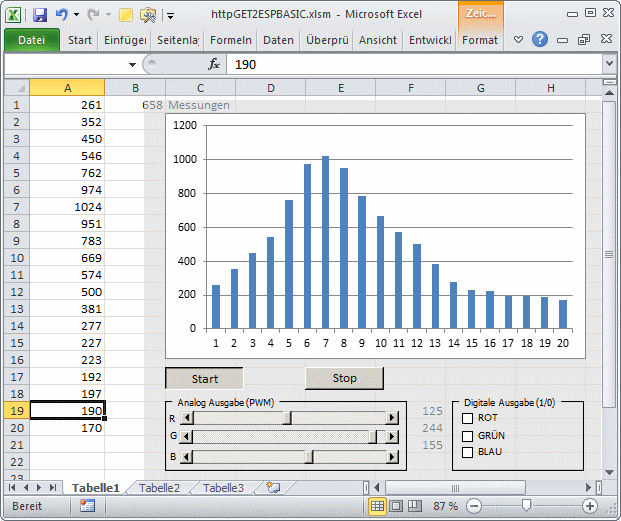The width and height of the screenshot is (621, 521).
Task: Click the formula bar input showing 190
Action: click(414, 64)
